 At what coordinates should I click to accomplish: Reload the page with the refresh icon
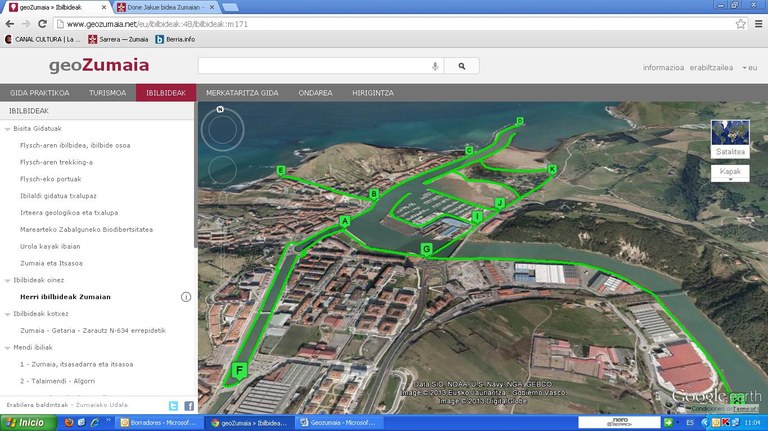click(x=43, y=24)
